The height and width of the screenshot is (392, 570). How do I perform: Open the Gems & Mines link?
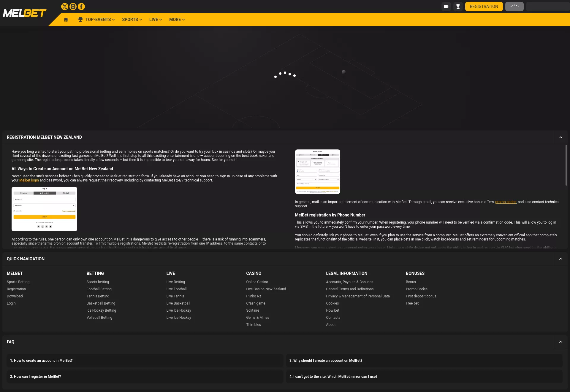click(258, 318)
